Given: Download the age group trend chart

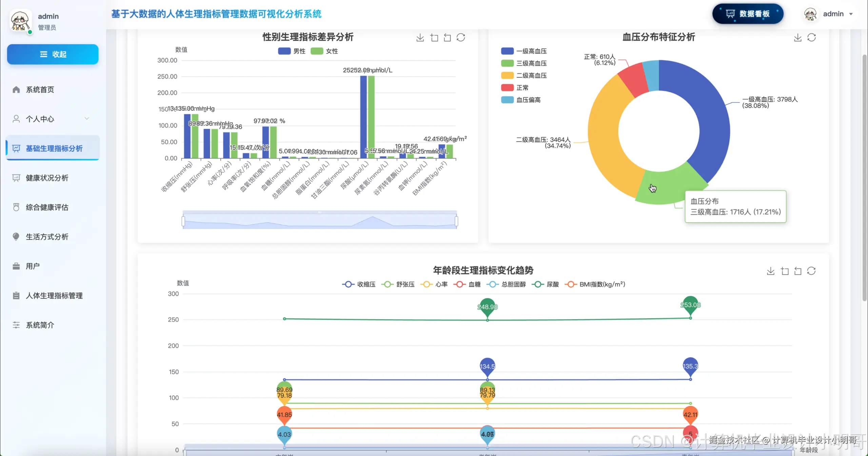Looking at the screenshot, I should pos(770,271).
